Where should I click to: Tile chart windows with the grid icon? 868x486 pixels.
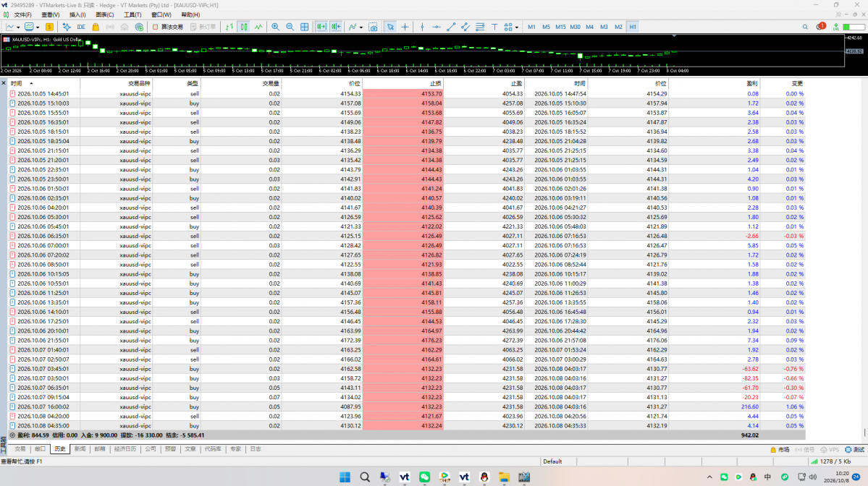[305, 27]
